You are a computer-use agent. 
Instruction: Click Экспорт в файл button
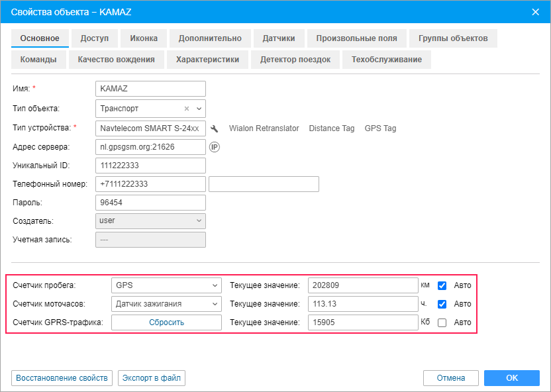pos(152,378)
